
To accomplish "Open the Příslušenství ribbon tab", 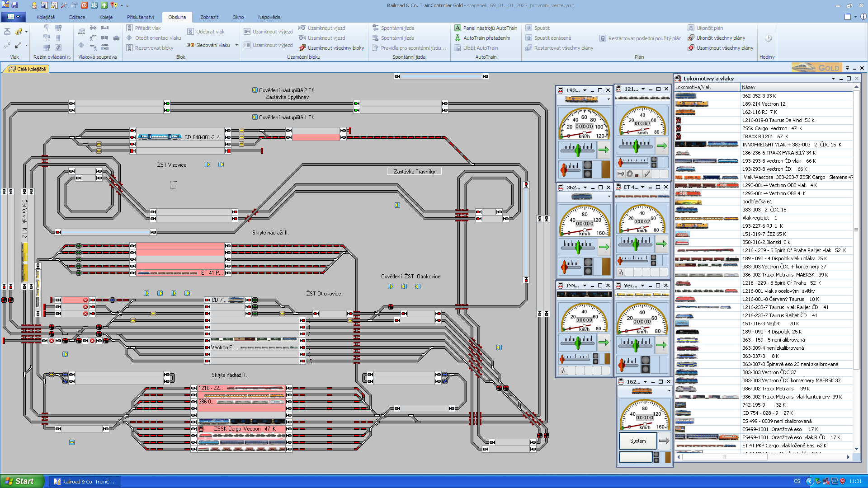I will (x=141, y=17).
